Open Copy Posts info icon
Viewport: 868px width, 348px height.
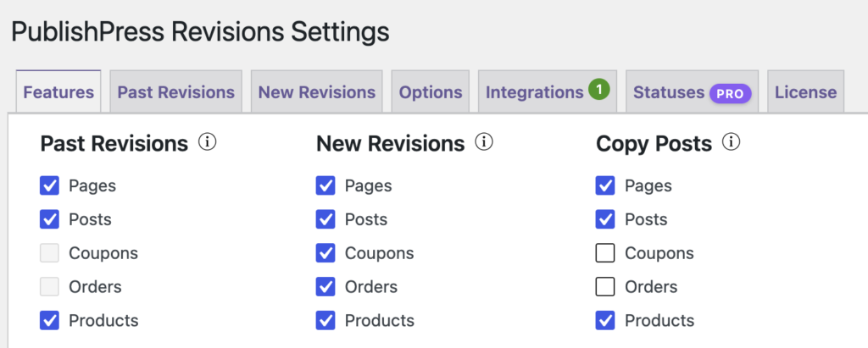tap(732, 143)
